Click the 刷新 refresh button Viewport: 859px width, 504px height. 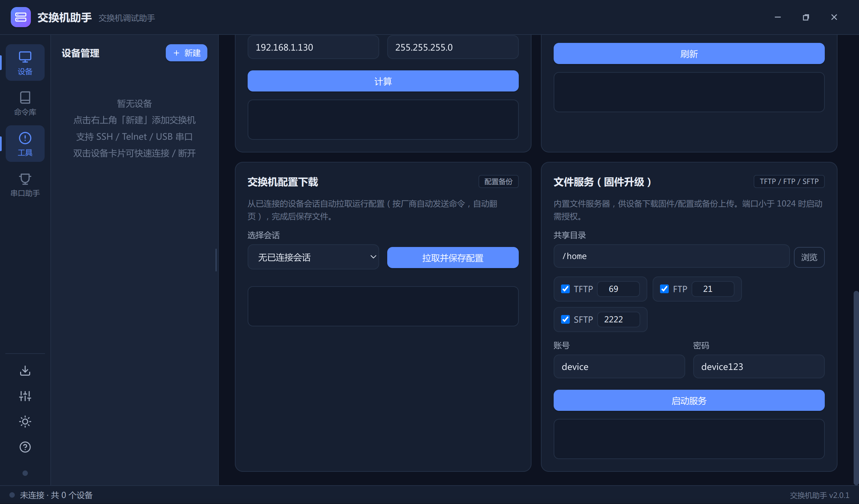coord(689,54)
